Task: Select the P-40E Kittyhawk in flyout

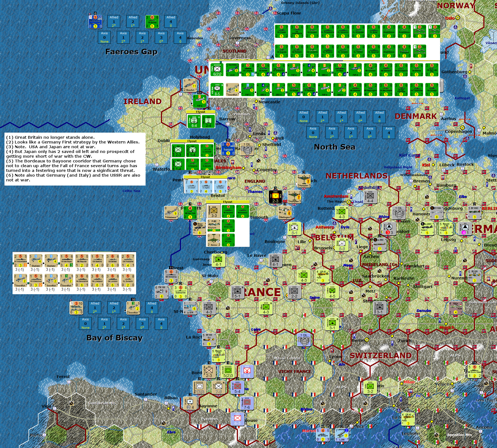Action: point(214,226)
